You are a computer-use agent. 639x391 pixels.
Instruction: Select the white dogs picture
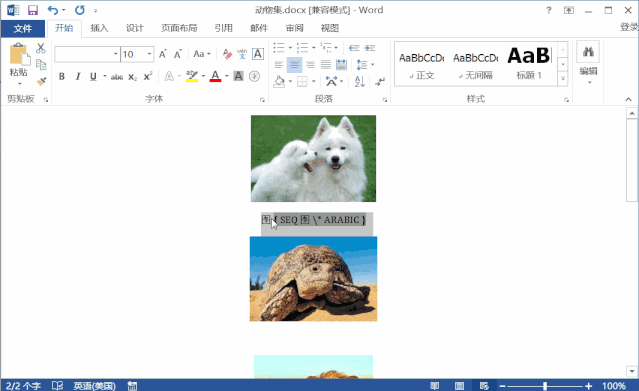point(313,159)
